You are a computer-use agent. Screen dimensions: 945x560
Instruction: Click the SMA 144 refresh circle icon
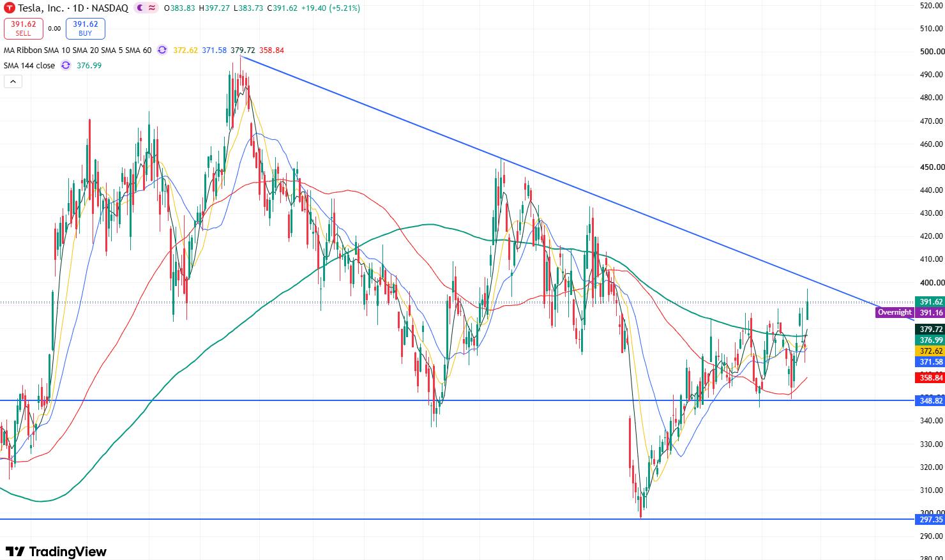pyautogui.click(x=66, y=65)
